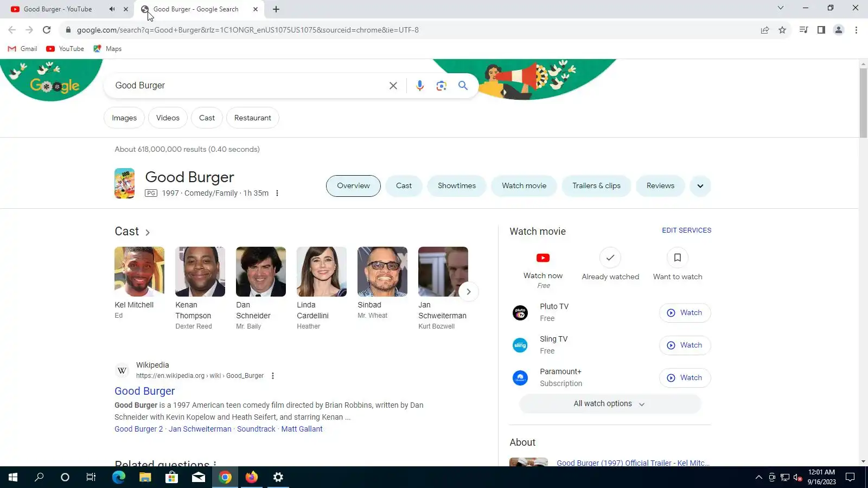Click Linda Cardellini cast photo
The height and width of the screenshot is (488, 868).
pos(322,272)
